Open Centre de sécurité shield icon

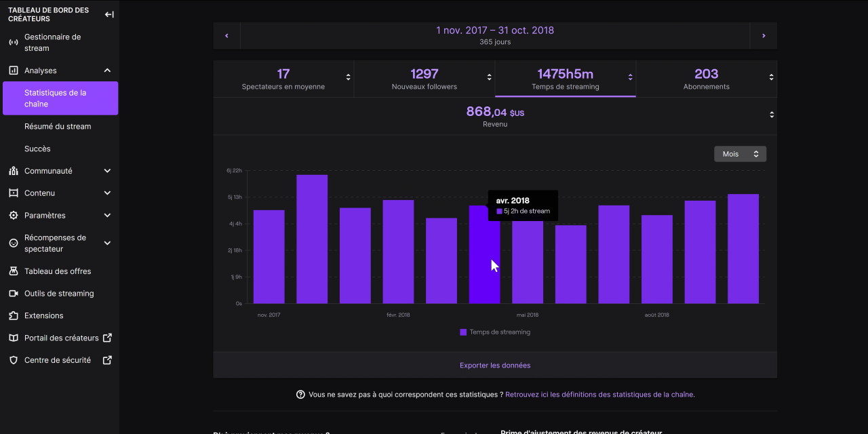point(13,360)
